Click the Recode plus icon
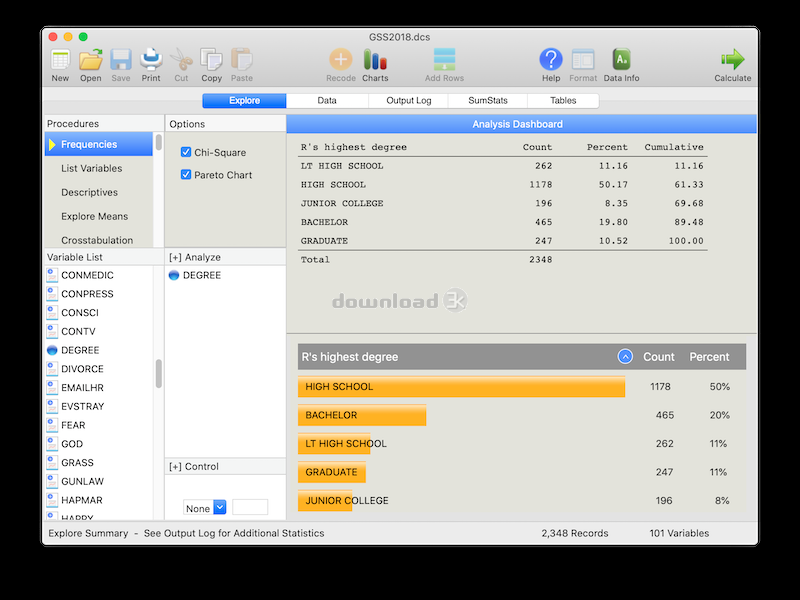The image size is (800, 600). point(341,60)
